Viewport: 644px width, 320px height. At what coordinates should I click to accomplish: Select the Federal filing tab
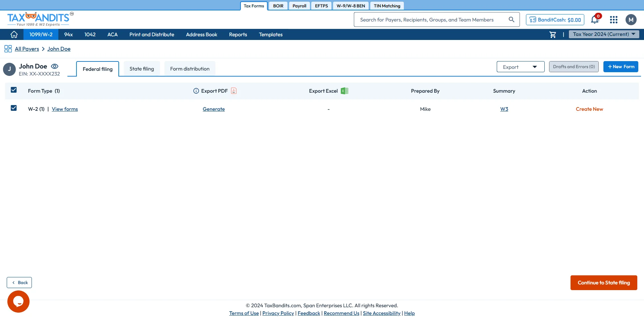click(x=98, y=69)
